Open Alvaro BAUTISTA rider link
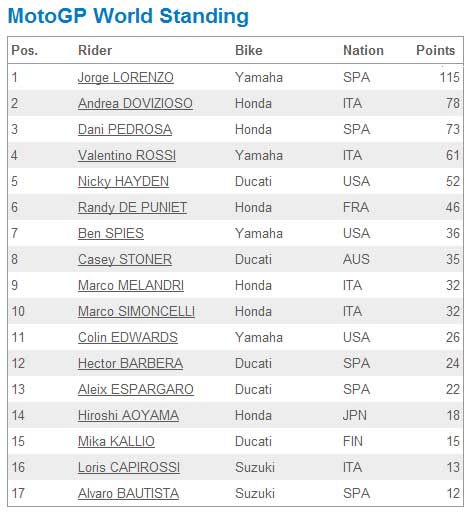470x512 pixels. pos(128,493)
